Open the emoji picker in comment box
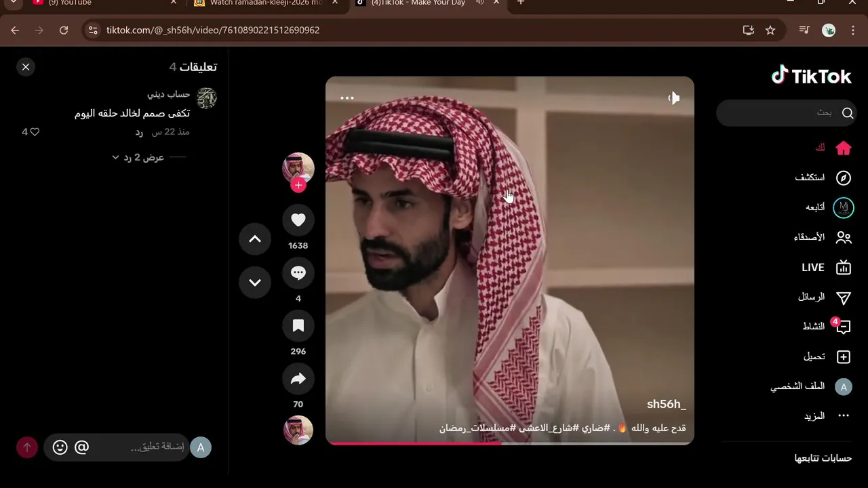 60,447
